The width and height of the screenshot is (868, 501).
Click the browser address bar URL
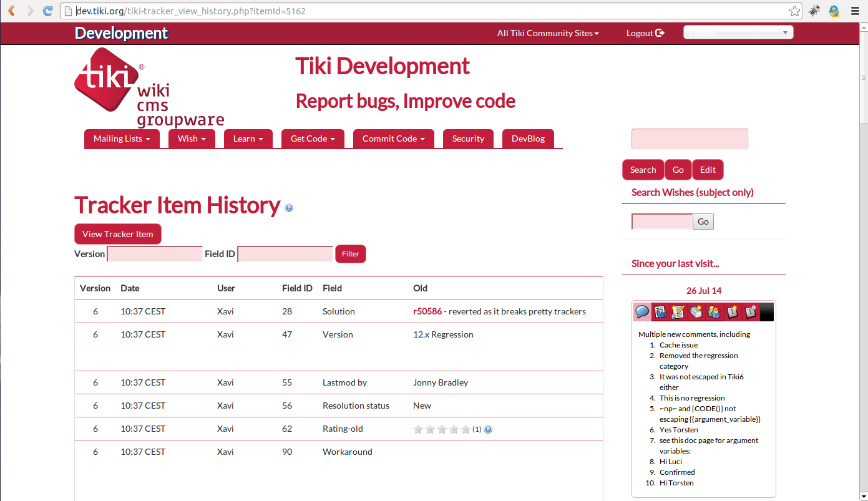[190, 11]
